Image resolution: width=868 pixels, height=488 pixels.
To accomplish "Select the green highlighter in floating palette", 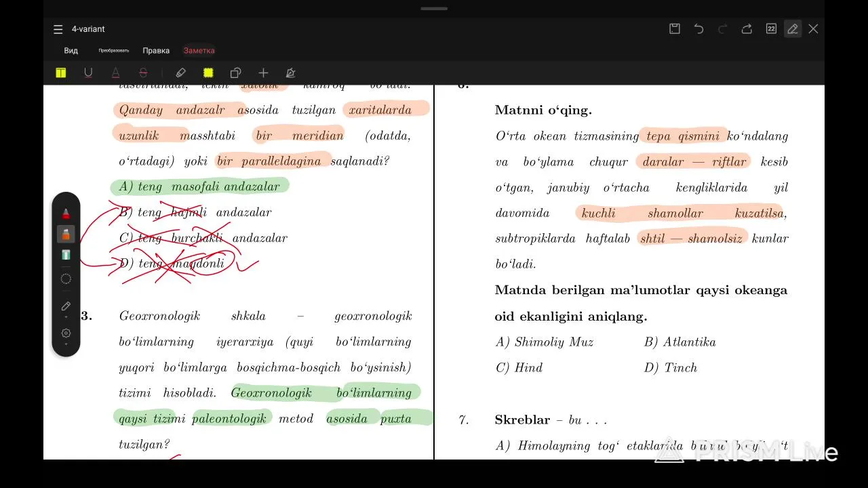I will pos(66,255).
